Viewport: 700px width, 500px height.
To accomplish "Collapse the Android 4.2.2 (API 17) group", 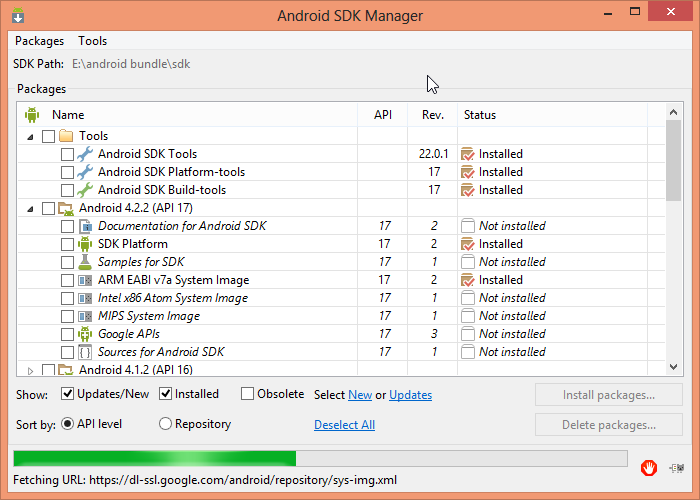I will [30, 208].
